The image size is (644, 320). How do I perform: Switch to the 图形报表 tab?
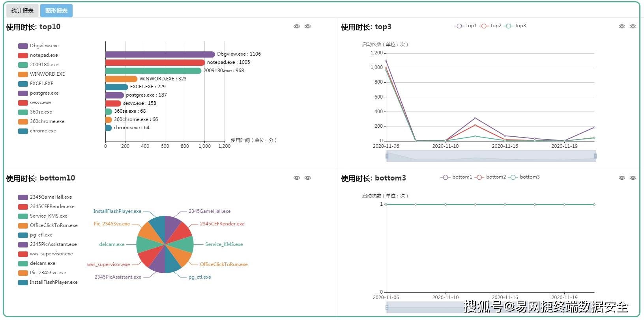pyautogui.click(x=56, y=11)
